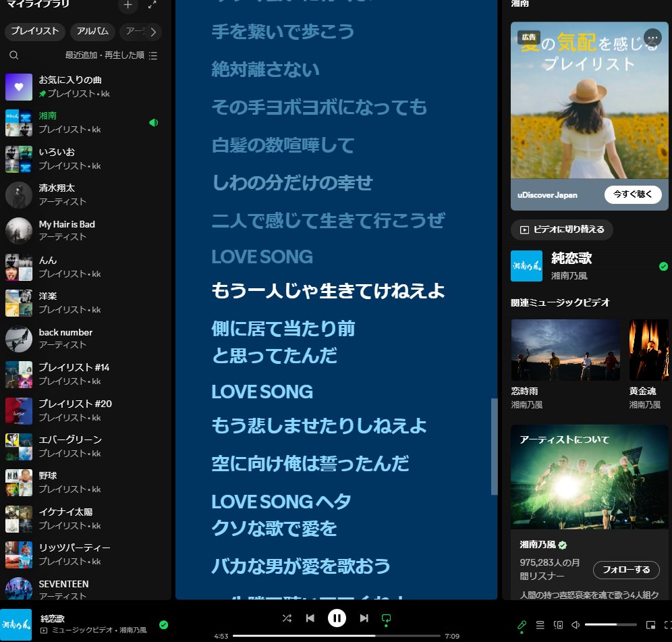Viewport: 672px width, 642px height.
Task: Toggle repeat mode off
Action: (386, 618)
